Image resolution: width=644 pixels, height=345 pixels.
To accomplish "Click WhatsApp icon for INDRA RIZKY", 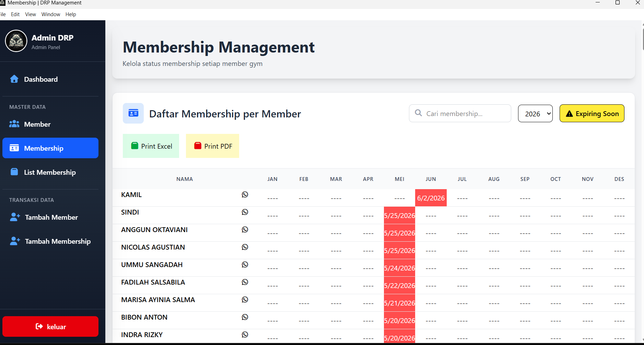I will pos(245,335).
